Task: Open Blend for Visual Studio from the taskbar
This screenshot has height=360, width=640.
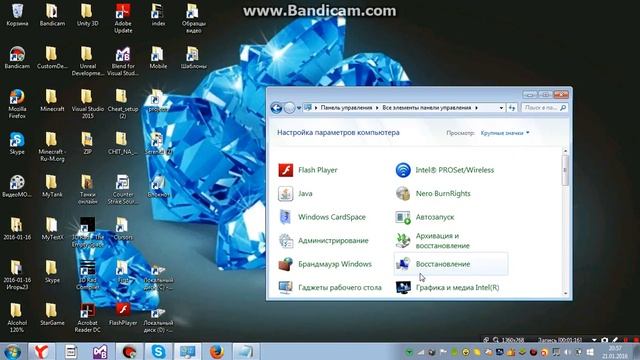Action: click(x=100, y=351)
